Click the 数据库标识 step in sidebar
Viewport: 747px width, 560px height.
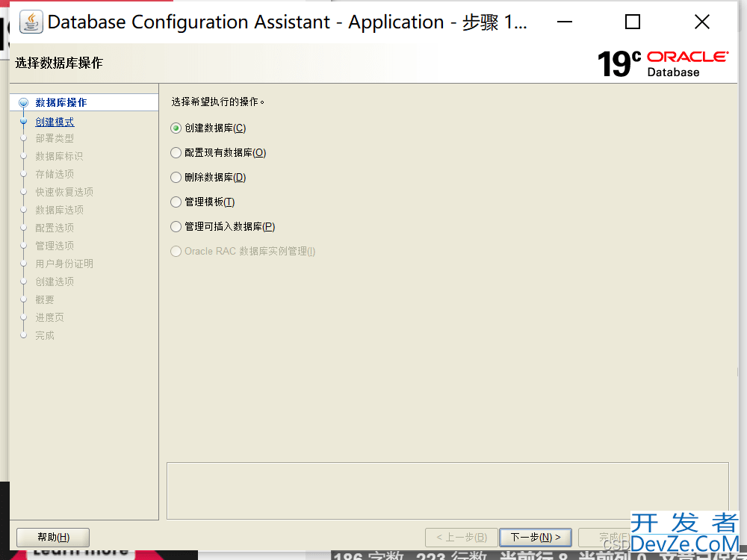pos(59,156)
